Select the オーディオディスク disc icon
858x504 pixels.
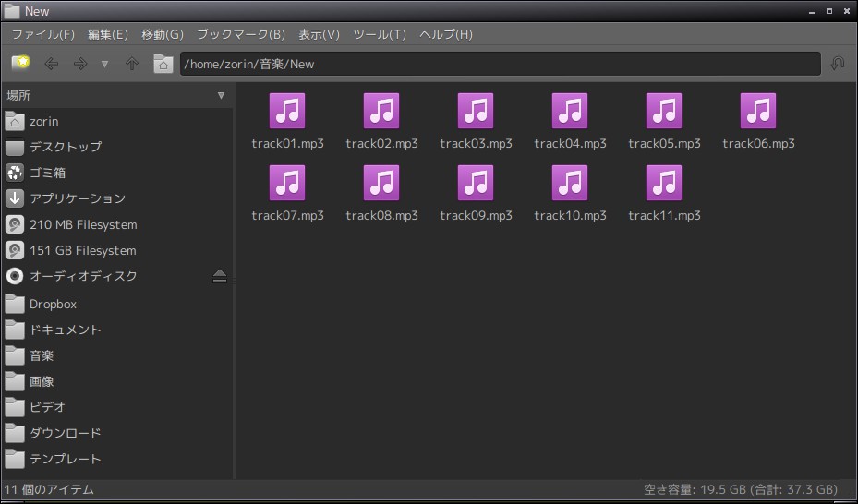[x=15, y=276]
